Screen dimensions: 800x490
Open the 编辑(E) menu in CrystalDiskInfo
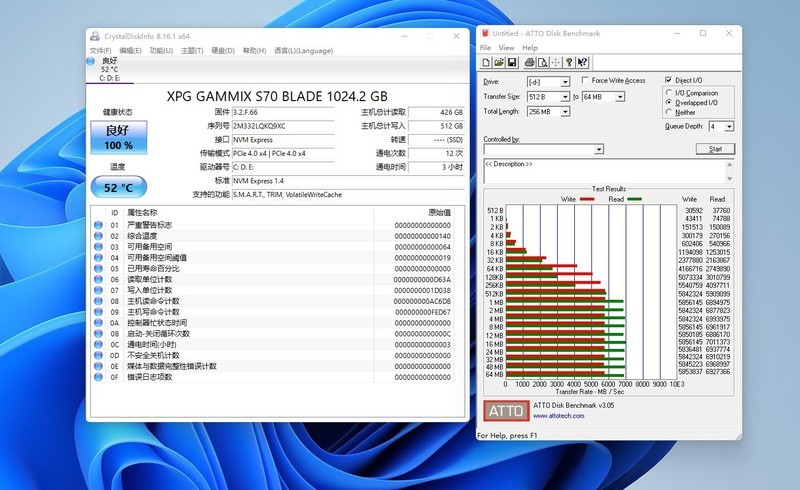[x=130, y=51]
